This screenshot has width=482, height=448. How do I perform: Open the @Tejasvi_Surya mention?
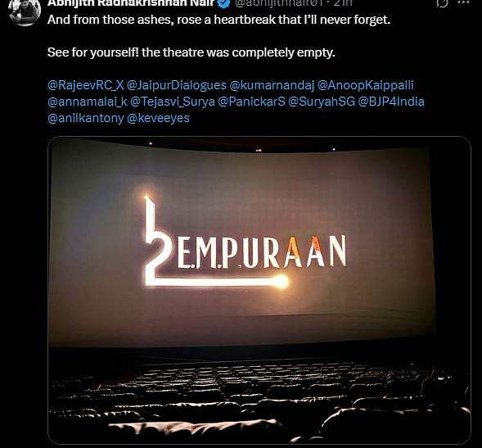(173, 102)
